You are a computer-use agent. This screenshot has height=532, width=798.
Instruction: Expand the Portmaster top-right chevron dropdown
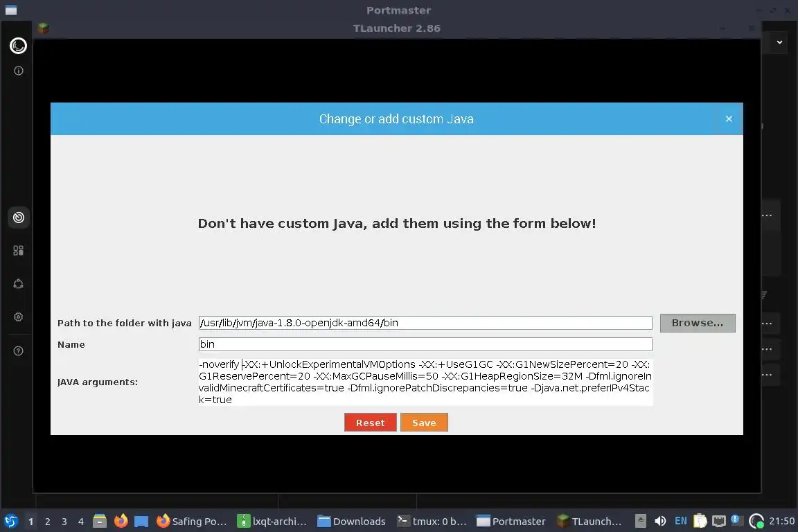779,42
